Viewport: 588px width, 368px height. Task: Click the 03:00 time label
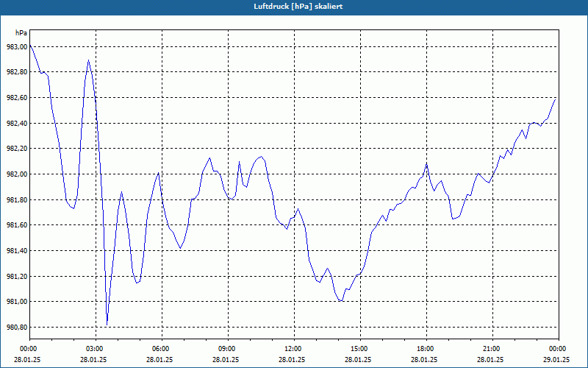[93, 349]
